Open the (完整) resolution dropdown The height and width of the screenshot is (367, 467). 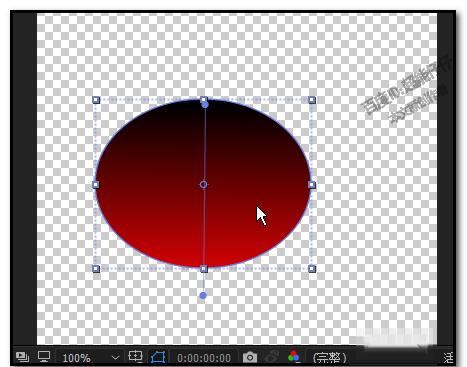[x=330, y=358]
